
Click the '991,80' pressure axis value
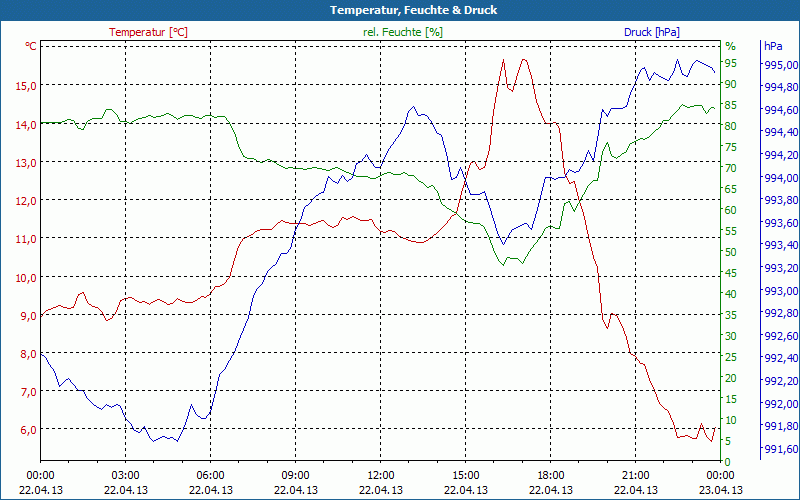[x=781, y=427]
